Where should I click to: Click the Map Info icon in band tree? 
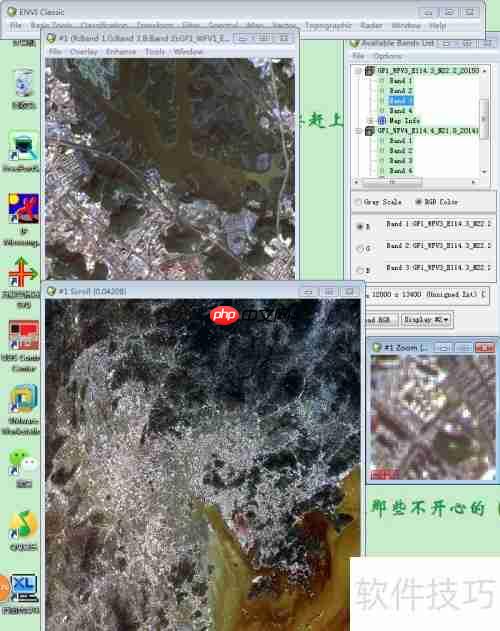pyautogui.click(x=382, y=120)
